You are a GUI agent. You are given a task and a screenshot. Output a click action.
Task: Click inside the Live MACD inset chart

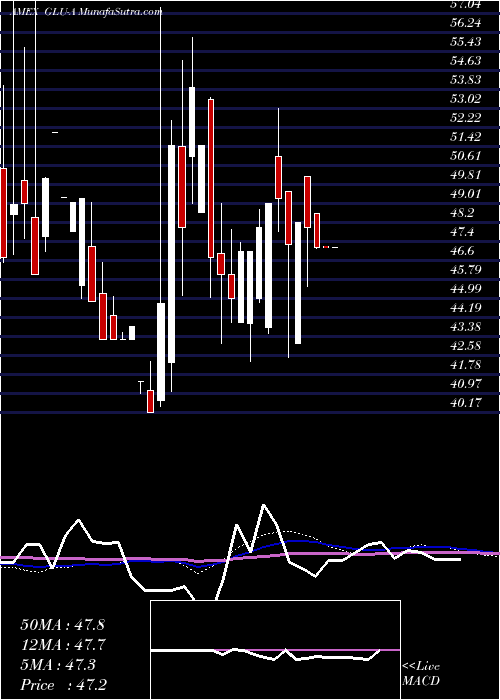[x=275, y=650]
